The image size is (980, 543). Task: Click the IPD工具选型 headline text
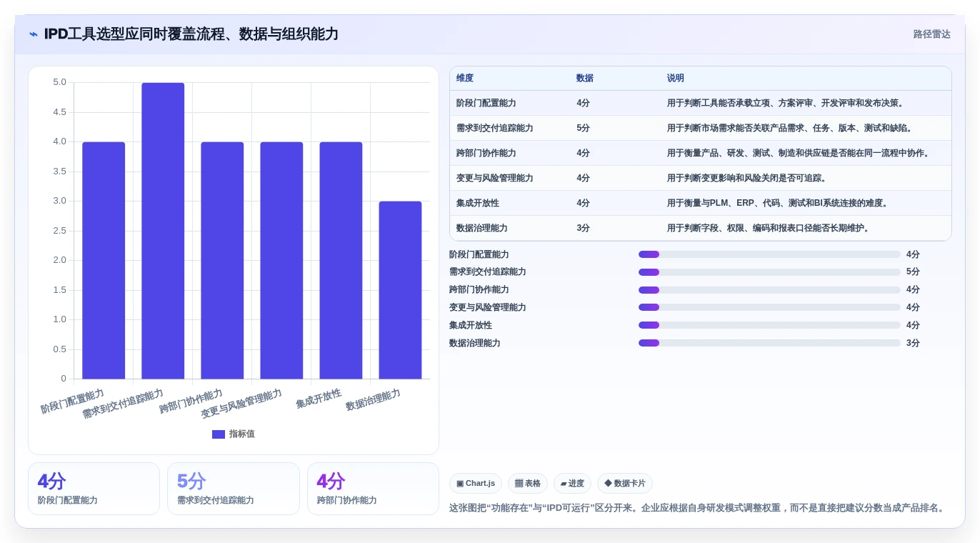point(191,34)
